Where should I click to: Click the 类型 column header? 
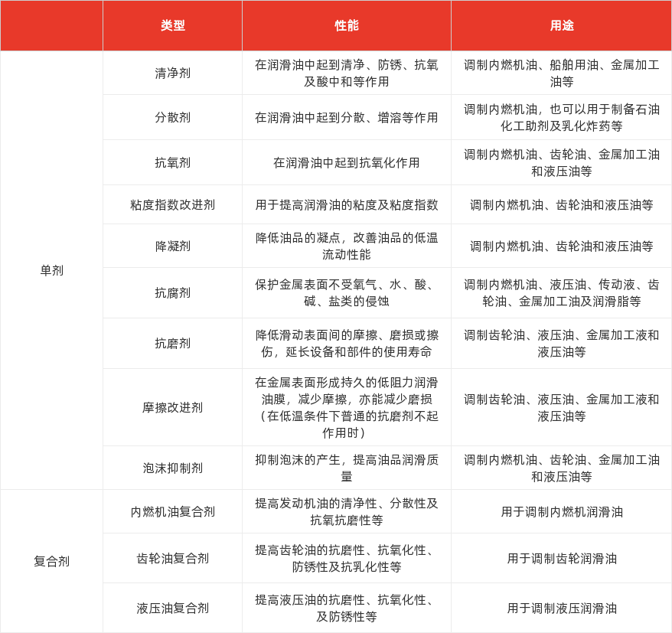coord(173,26)
